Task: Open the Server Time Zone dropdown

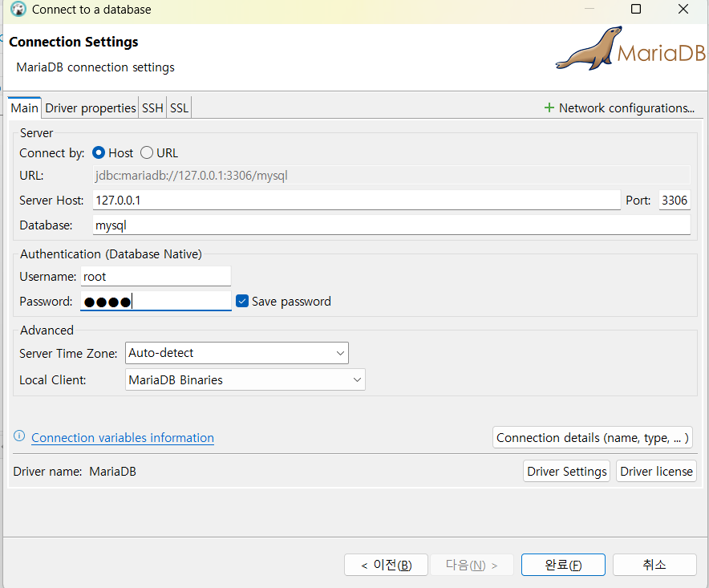Action: coord(237,353)
